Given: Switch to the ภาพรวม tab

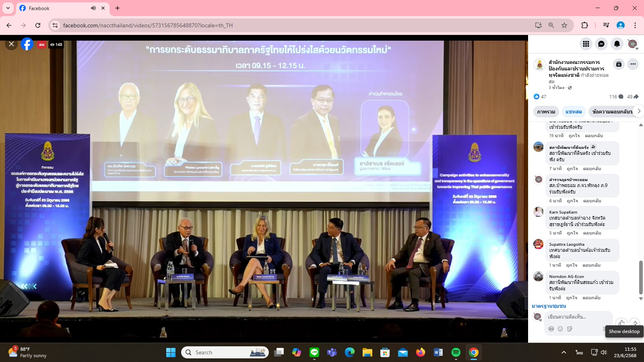Looking at the screenshot, I should pyautogui.click(x=546, y=112).
